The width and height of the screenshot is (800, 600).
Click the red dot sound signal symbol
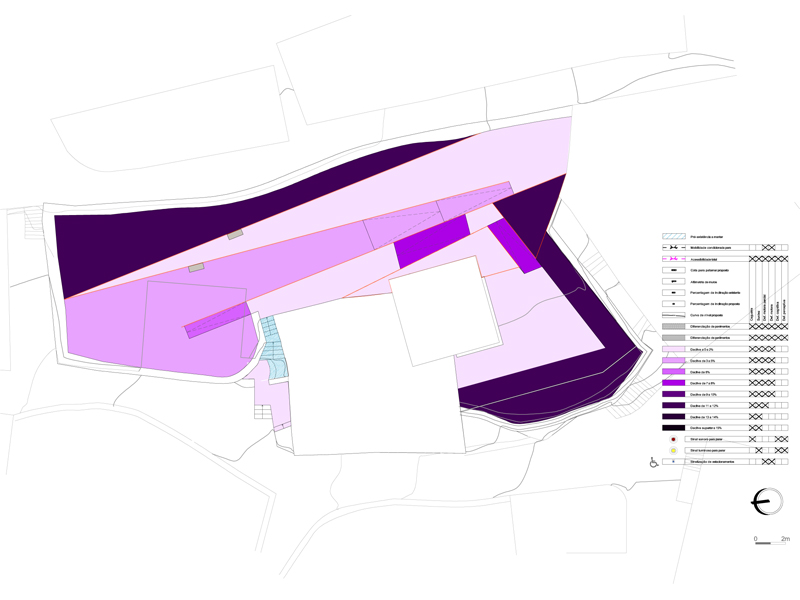[x=674, y=439]
